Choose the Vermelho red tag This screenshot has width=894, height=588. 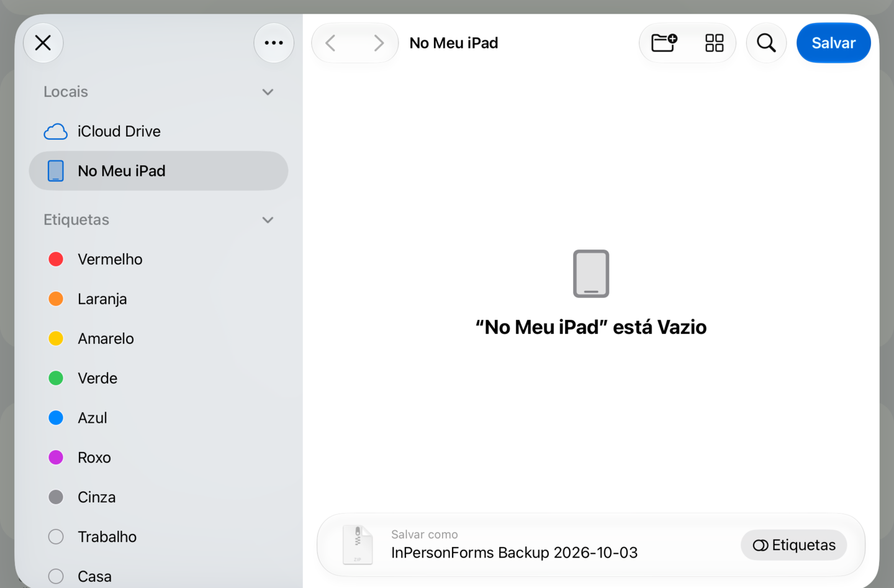pyautogui.click(x=158, y=259)
